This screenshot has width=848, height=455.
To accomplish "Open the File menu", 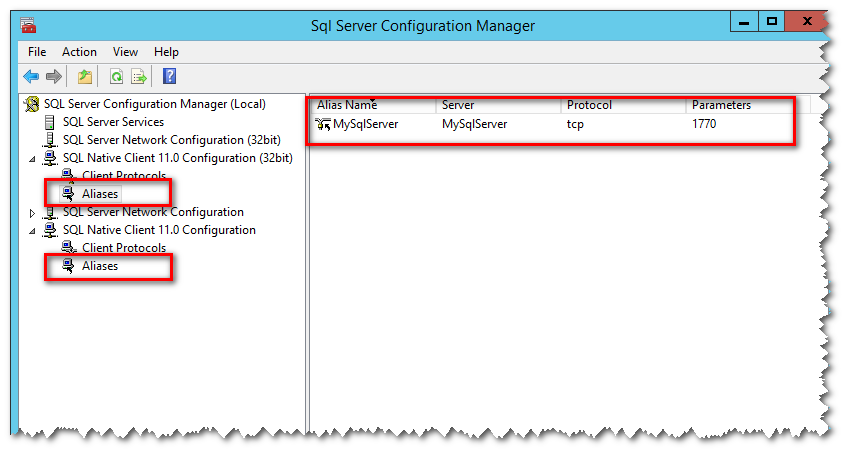I will click(37, 52).
